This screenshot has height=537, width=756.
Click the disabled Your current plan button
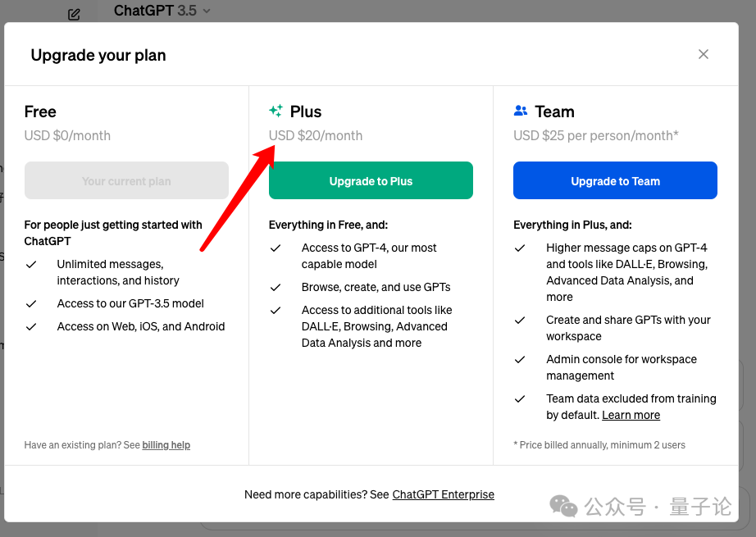pyautogui.click(x=126, y=180)
